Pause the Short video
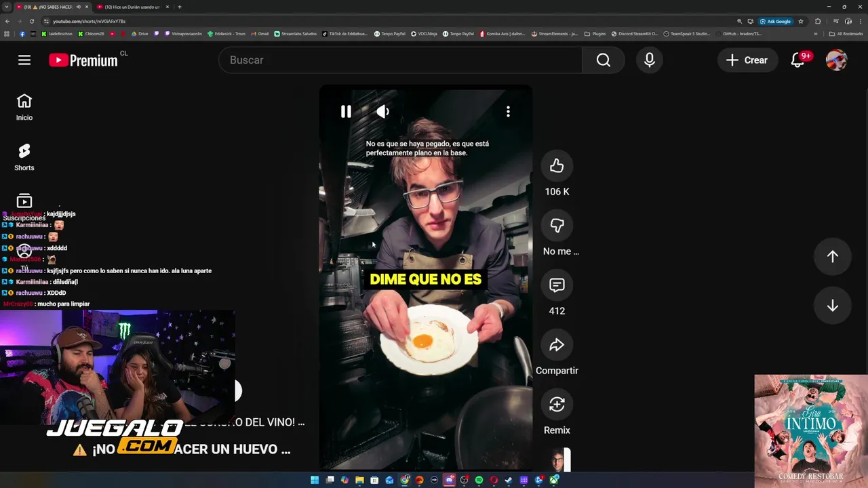Viewport: 868px width, 488px height. (x=346, y=111)
